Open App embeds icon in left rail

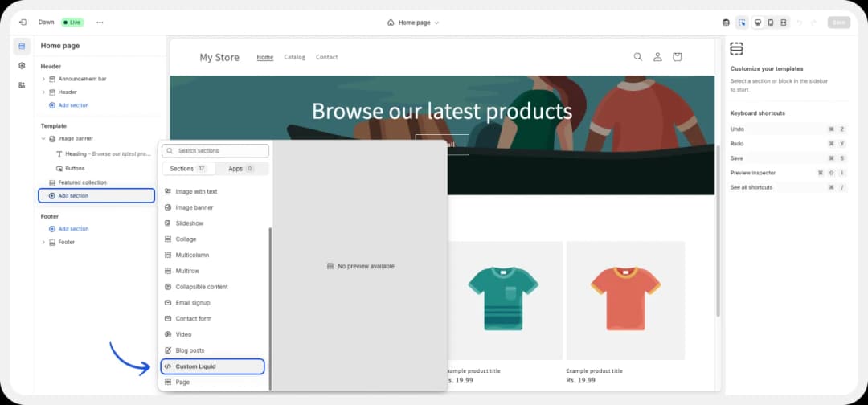pos(22,85)
